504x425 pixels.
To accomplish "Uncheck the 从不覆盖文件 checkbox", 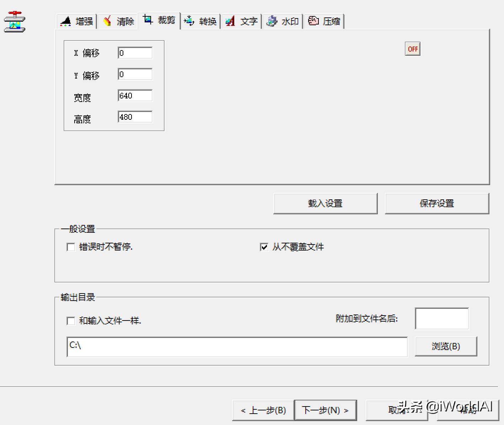I will [x=264, y=247].
